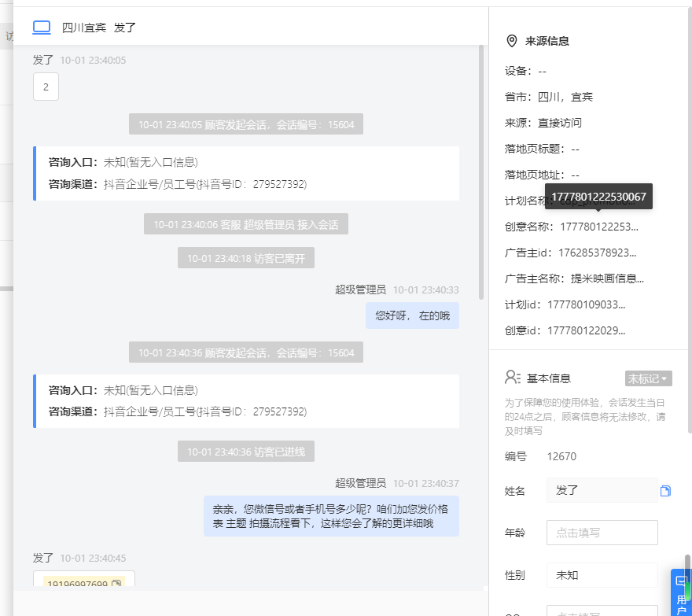
Task: Click the person icon beside 基本信息
Action: point(513,378)
